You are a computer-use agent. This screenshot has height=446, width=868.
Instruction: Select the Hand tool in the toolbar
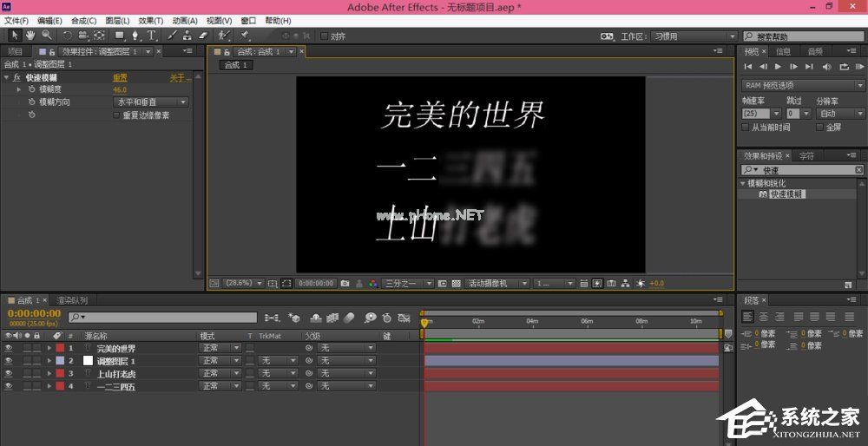(x=30, y=36)
